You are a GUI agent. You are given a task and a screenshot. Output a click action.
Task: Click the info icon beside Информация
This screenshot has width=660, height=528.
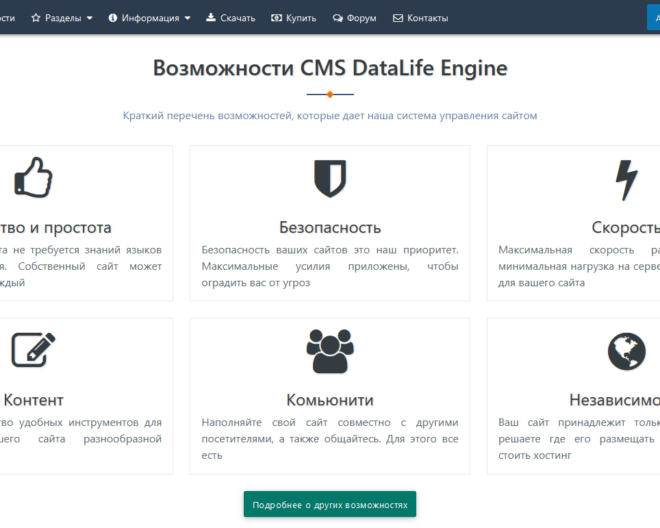112,18
